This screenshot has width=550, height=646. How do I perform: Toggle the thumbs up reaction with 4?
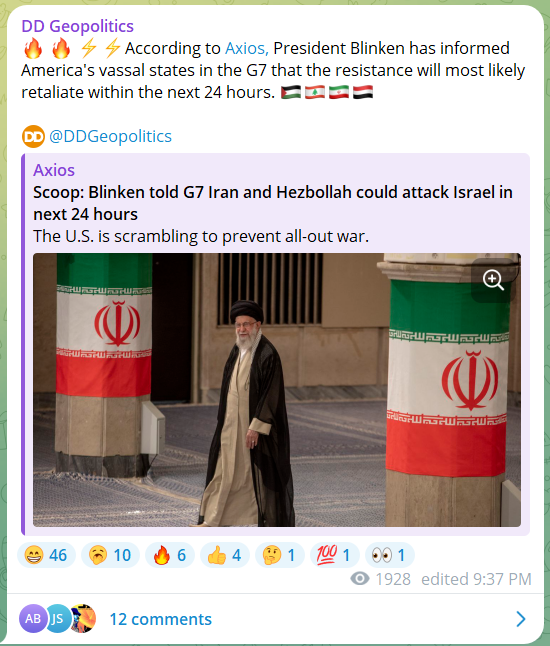tap(225, 555)
